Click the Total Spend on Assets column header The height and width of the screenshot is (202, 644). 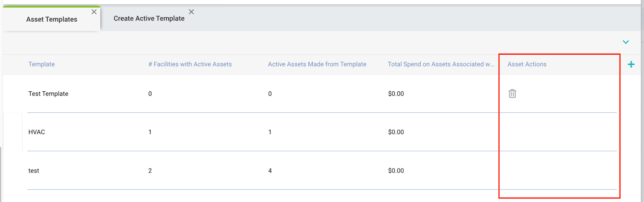coord(441,64)
